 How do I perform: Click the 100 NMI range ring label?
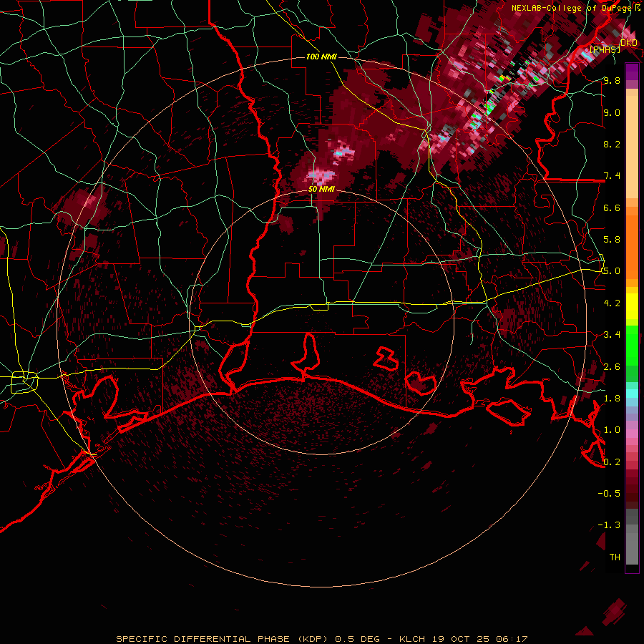[x=321, y=57]
